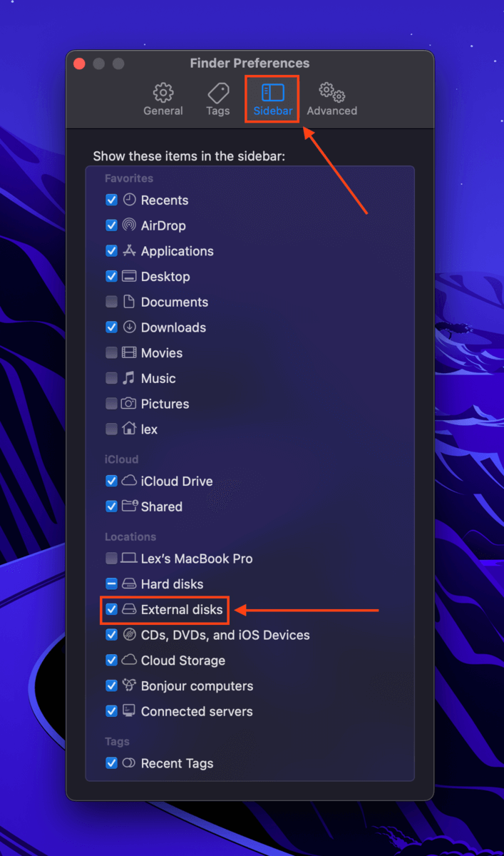This screenshot has width=504, height=856.
Task: Uncheck the AirDrop checkbox
Action: 111,225
